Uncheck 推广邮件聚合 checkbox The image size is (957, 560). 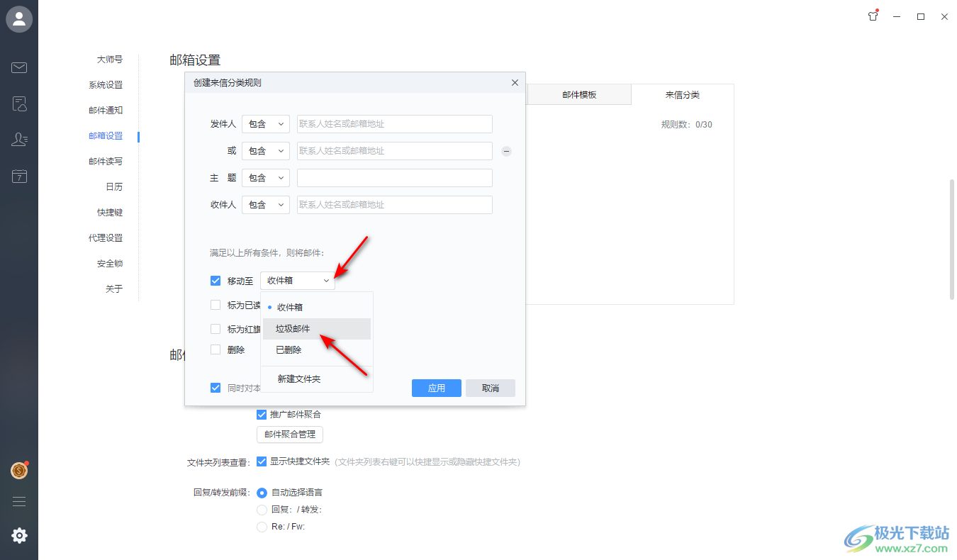(x=262, y=414)
